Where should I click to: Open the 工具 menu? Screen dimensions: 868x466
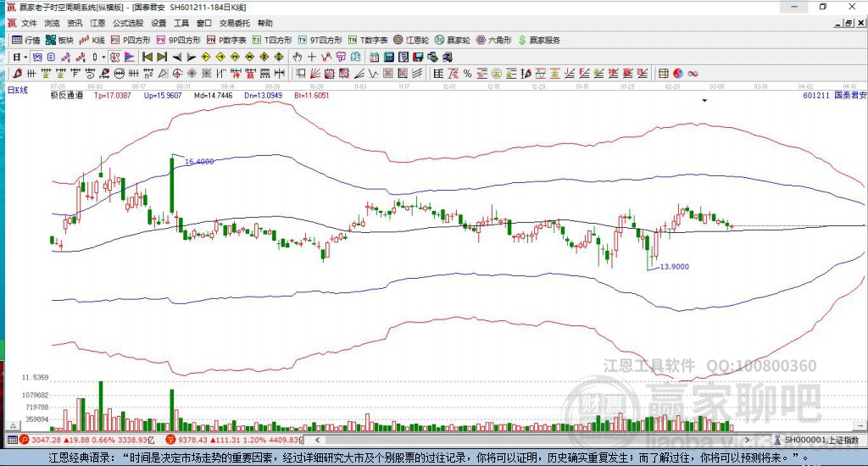(181, 23)
